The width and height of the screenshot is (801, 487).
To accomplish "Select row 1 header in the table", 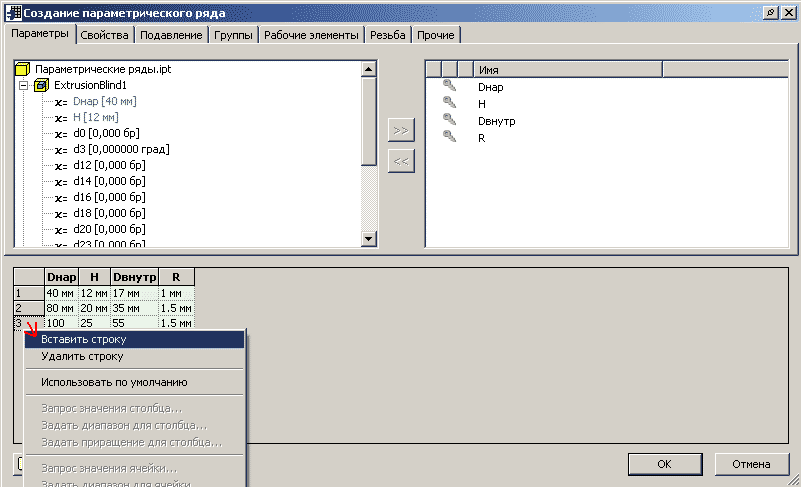I will 29,293.
